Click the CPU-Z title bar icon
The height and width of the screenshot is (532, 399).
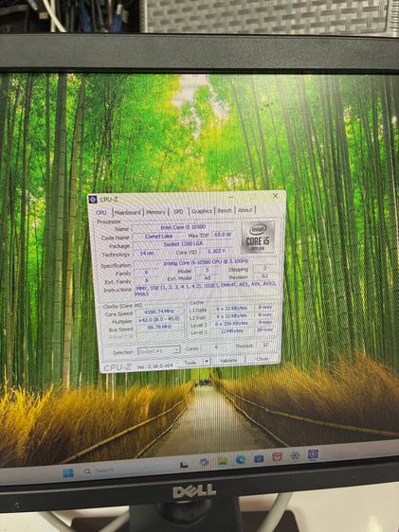coord(93,200)
